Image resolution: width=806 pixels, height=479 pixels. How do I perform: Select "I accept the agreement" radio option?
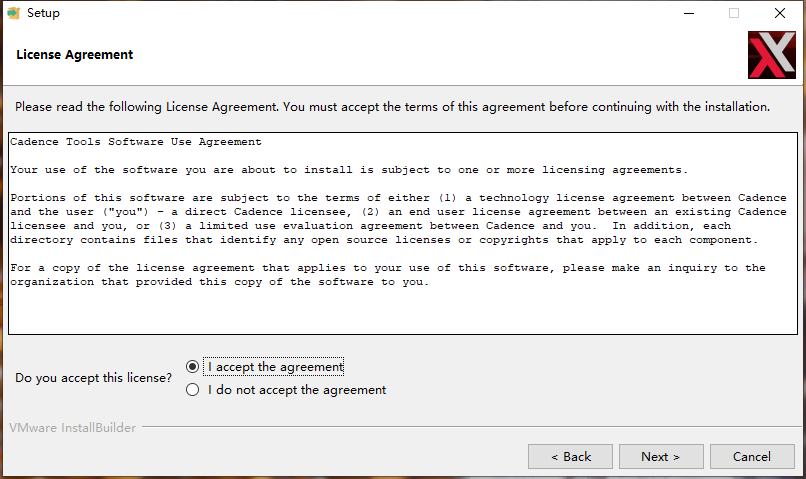pos(193,367)
